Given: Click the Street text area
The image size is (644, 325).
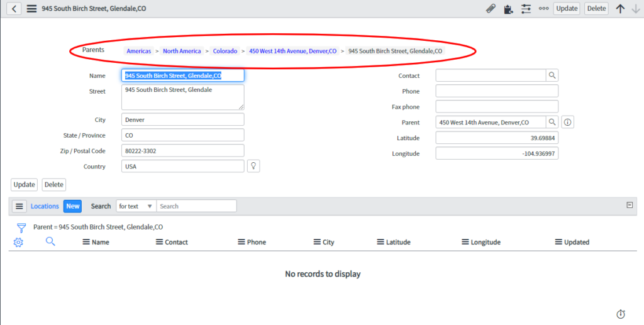Looking at the screenshot, I should point(183,97).
